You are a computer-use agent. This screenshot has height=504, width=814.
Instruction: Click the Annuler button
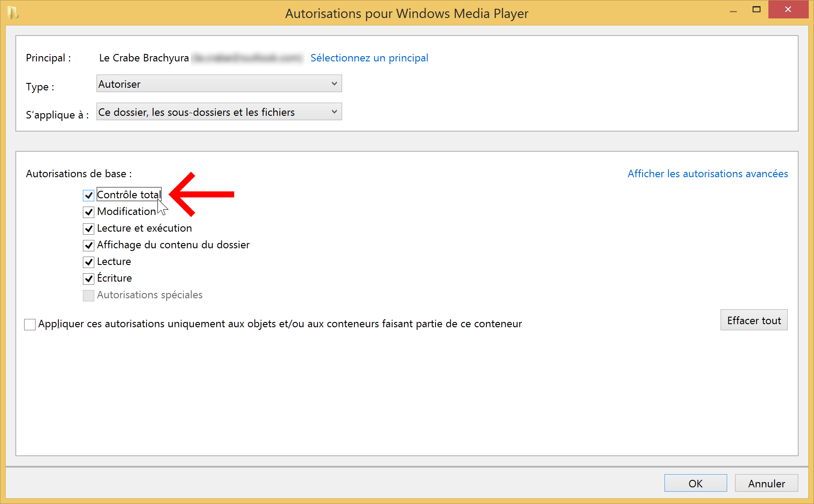point(766,483)
